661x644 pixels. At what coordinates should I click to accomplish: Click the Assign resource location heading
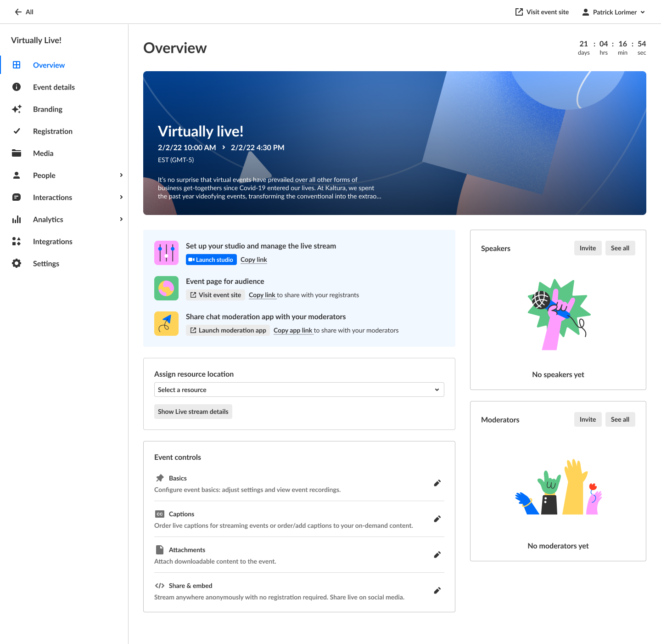194,374
